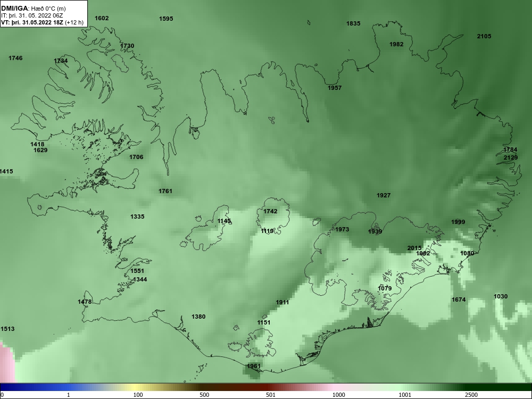Select the 2129 value on east coast
The image size is (532, 399).
(x=511, y=157)
